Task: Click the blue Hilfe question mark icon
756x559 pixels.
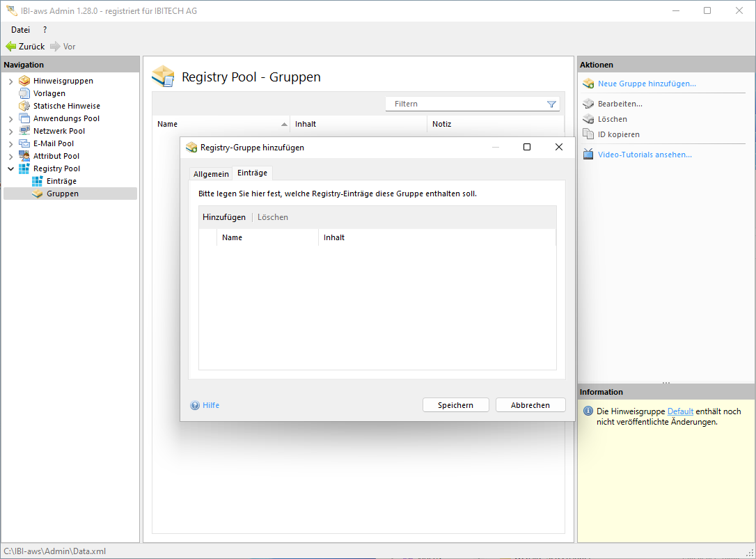Action: pos(196,405)
